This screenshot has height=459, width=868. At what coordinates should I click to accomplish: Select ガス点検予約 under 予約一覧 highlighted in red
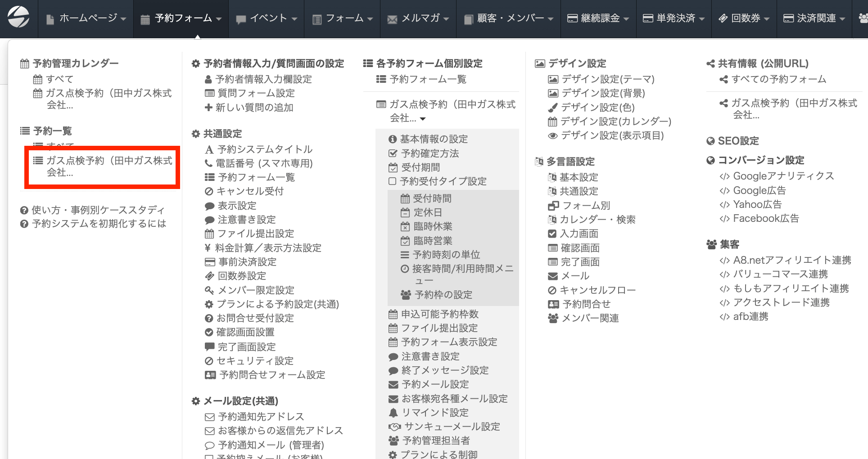(x=108, y=166)
